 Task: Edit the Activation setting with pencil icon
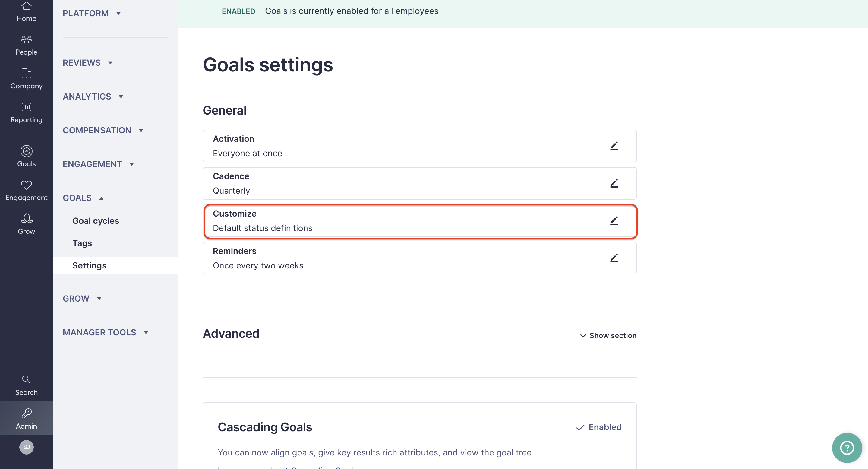614,146
